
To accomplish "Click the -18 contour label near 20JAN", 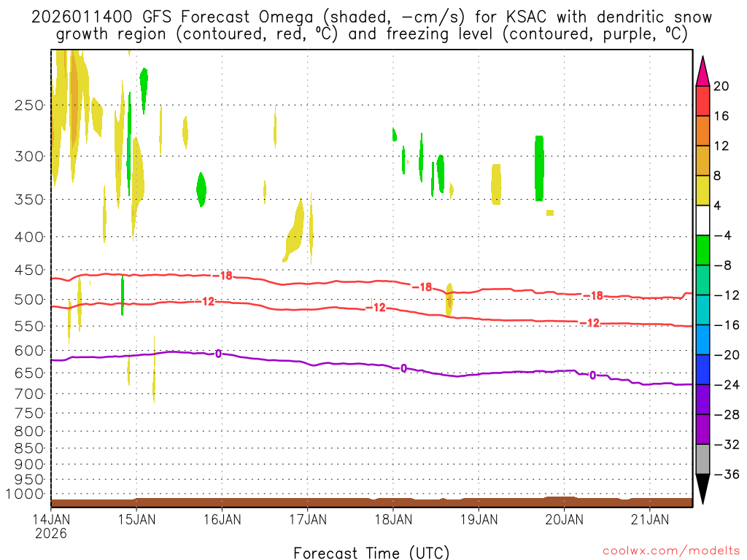I will tap(593, 296).
